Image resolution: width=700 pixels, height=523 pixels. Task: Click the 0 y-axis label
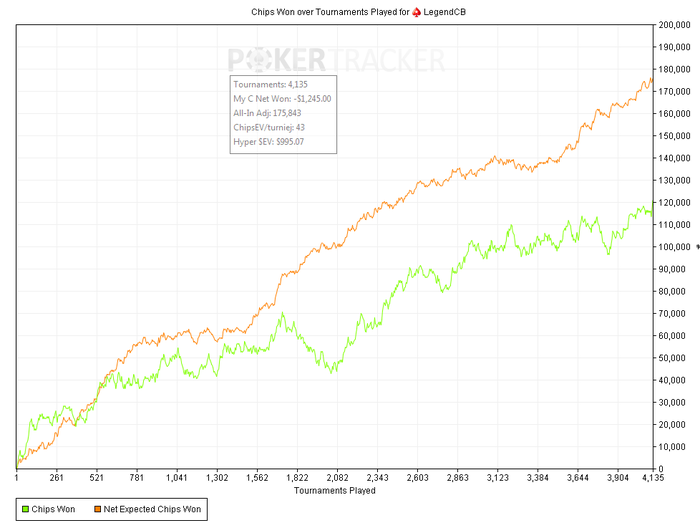[x=661, y=469]
